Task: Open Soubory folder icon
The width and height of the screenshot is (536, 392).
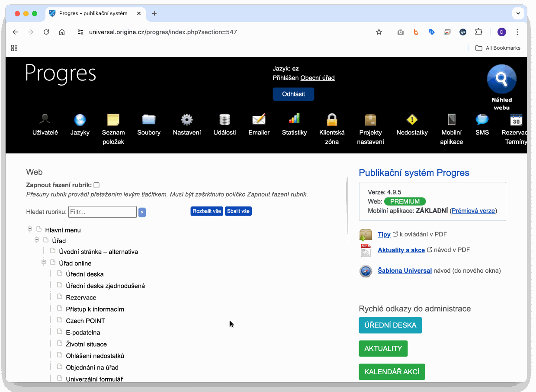Action: click(x=149, y=119)
